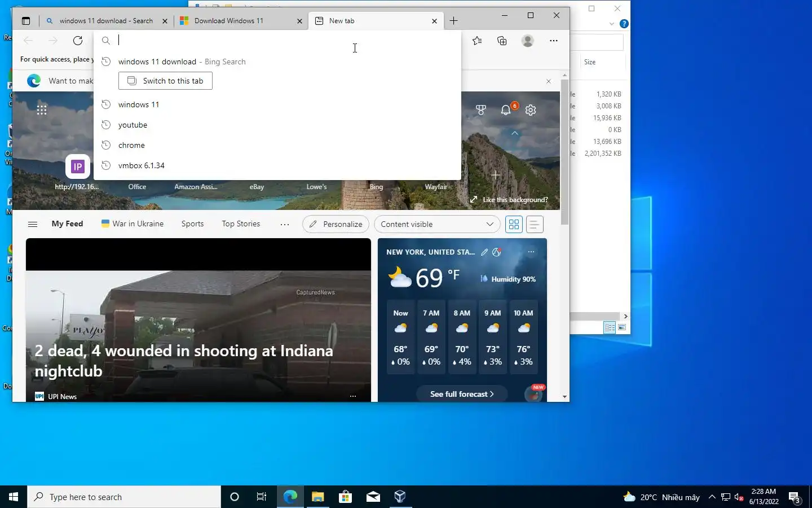Collapse the quick links chevron
This screenshot has height=508, width=812.
[515, 134]
